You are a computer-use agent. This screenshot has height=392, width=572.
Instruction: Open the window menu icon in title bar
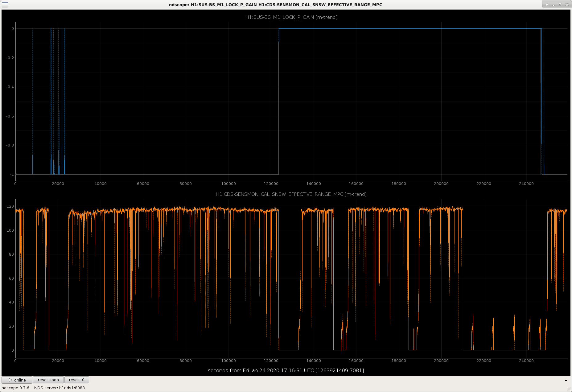coord(5,5)
